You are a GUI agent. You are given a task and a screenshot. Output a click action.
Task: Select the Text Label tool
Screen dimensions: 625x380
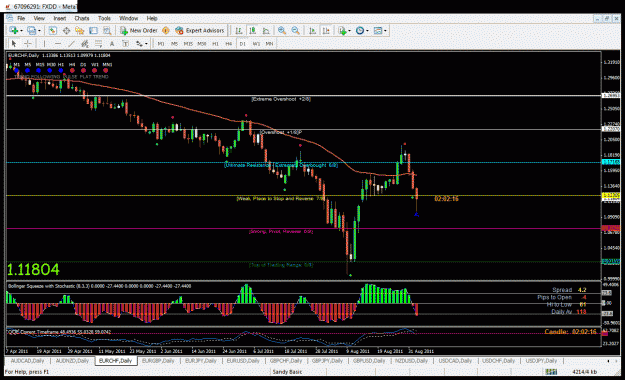pos(126,43)
